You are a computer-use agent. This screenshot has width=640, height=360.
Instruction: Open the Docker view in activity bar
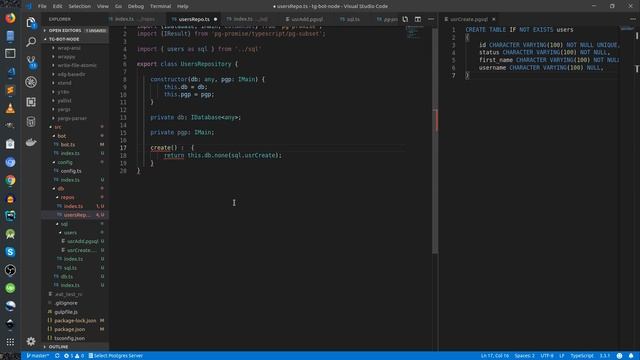(x=31, y=142)
